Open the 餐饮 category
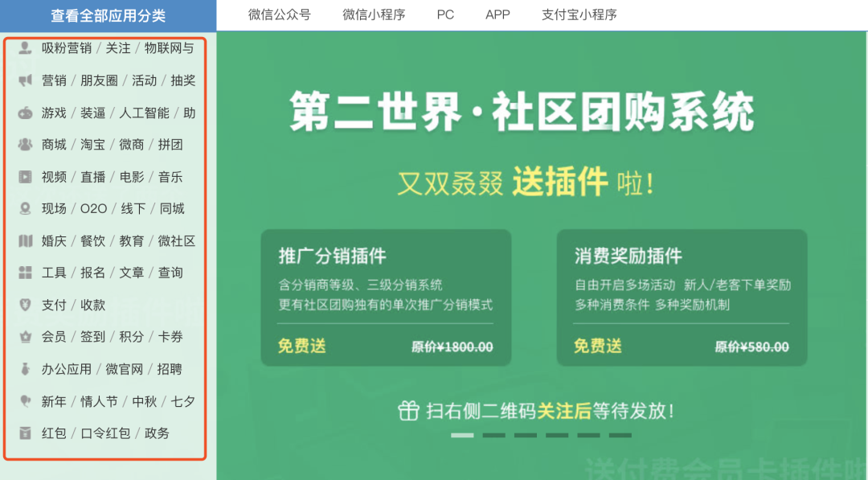 [93, 241]
